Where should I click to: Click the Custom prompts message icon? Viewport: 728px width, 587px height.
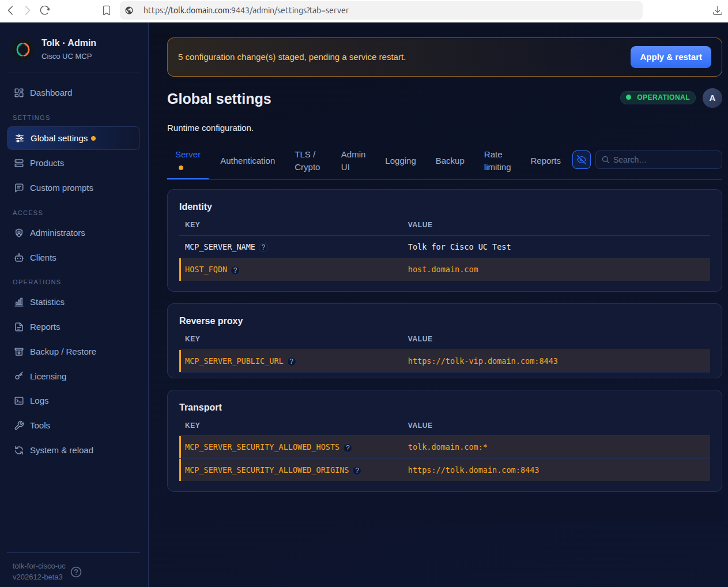19,188
